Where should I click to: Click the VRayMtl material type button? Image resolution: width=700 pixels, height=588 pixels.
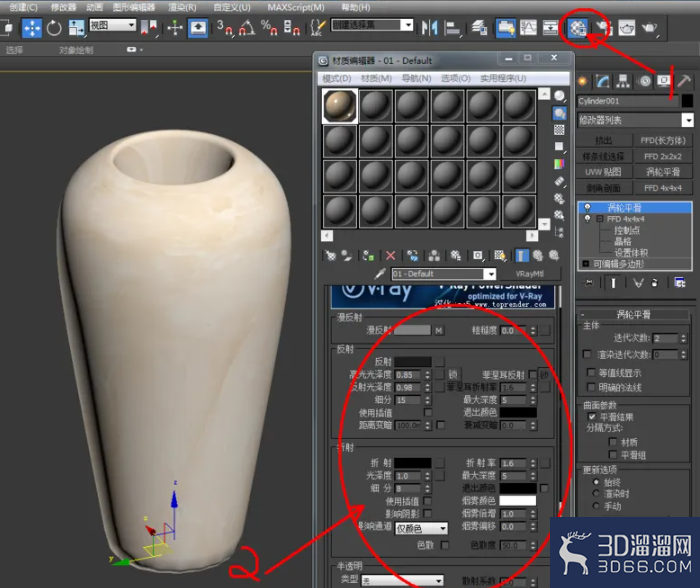coord(529,274)
